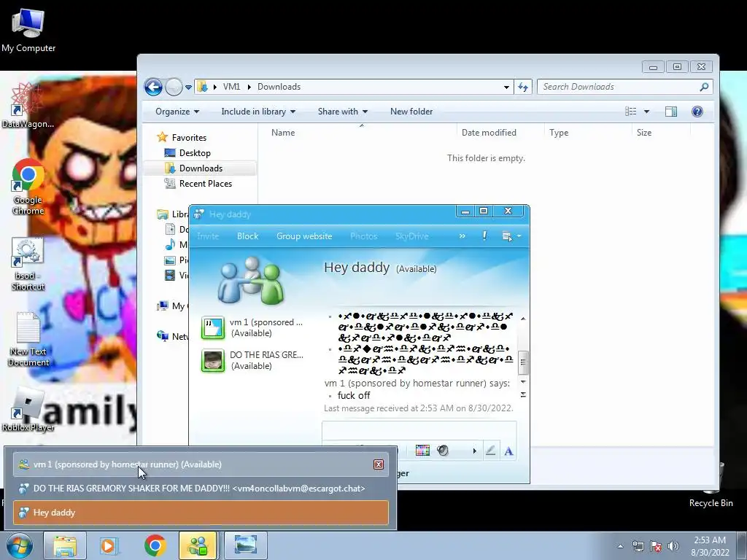Image resolution: width=747 pixels, height=560 pixels.
Task: Change the explorer view icon
Action: (x=631, y=112)
